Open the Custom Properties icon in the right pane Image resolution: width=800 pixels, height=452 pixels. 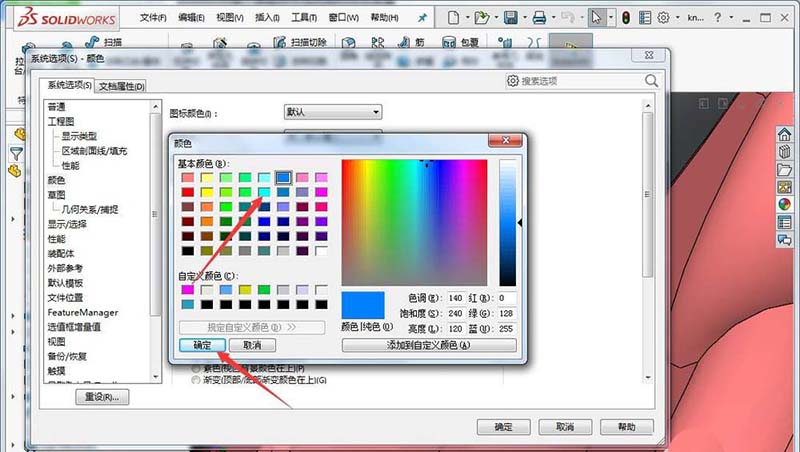point(784,222)
